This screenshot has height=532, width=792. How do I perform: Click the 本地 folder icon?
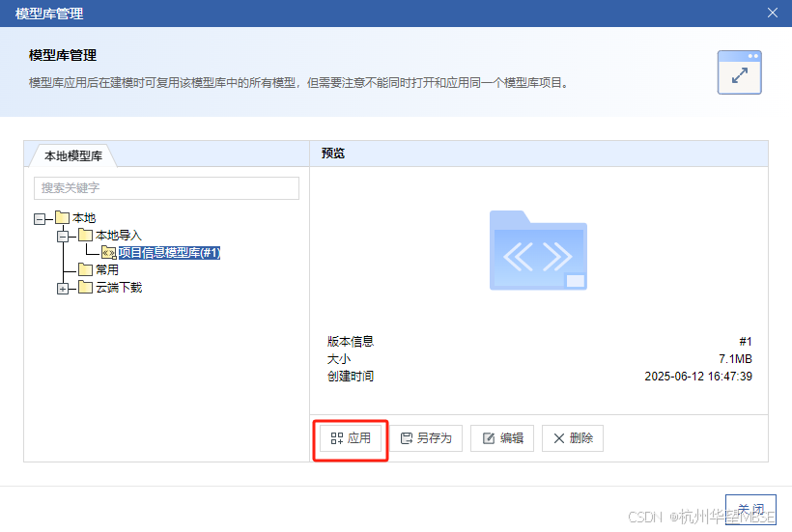(x=62, y=217)
